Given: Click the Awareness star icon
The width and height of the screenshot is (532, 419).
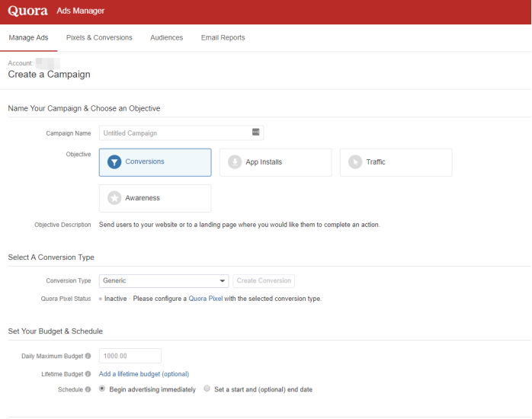Looking at the screenshot, I should pos(114,198).
